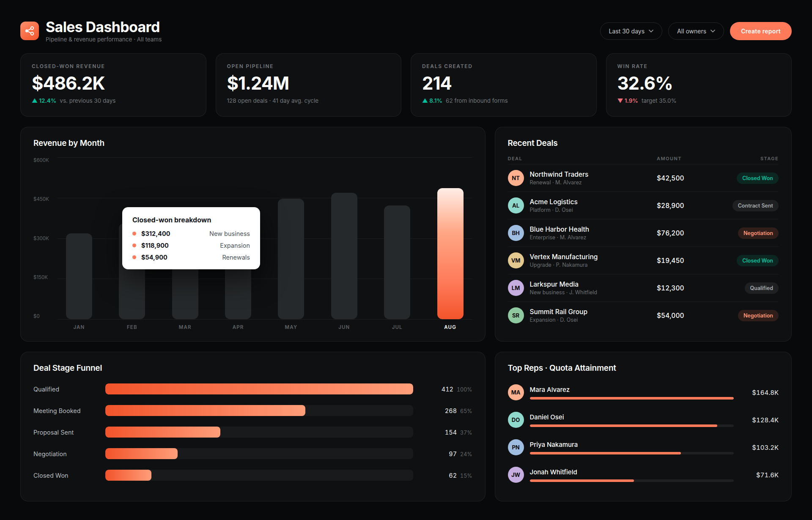Click the SR avatar for Summit Rail Group
Viewport: 812px width, 520px height.
[x=516, y=315]
